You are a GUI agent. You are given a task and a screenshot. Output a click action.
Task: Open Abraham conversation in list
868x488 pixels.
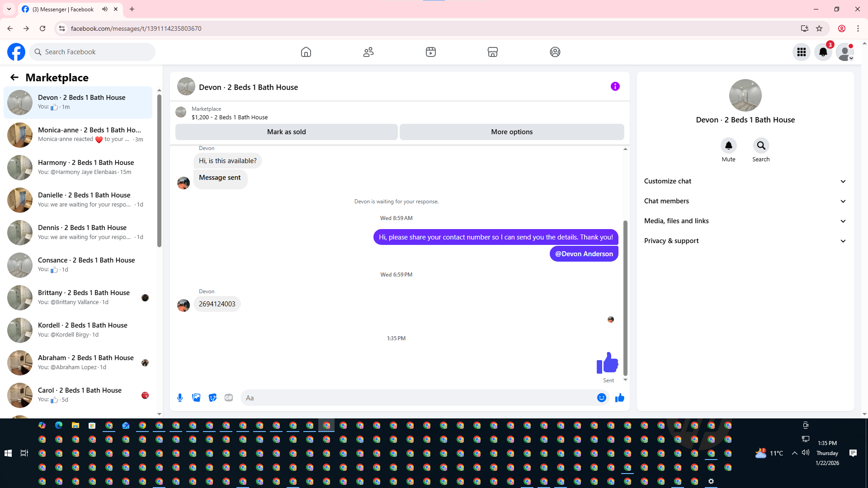[78, 362]
